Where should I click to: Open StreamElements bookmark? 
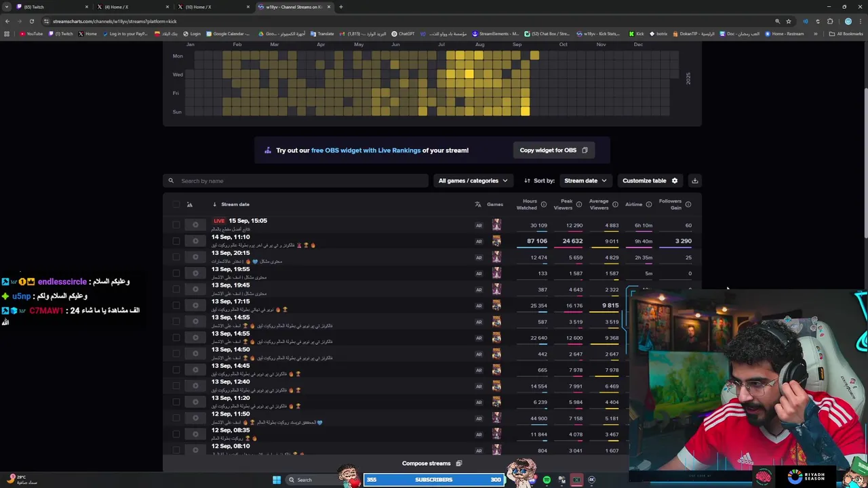click(x=496, y=34)
